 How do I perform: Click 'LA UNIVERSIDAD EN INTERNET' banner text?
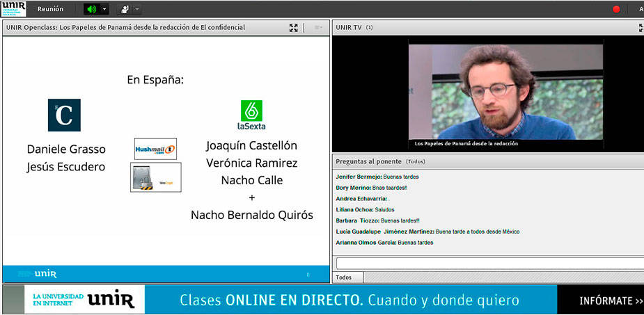click(58, 300)
